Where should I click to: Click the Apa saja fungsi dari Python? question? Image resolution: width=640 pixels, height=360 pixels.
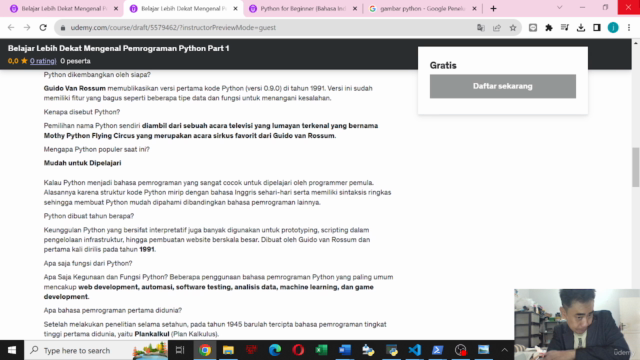click(88, 263)
